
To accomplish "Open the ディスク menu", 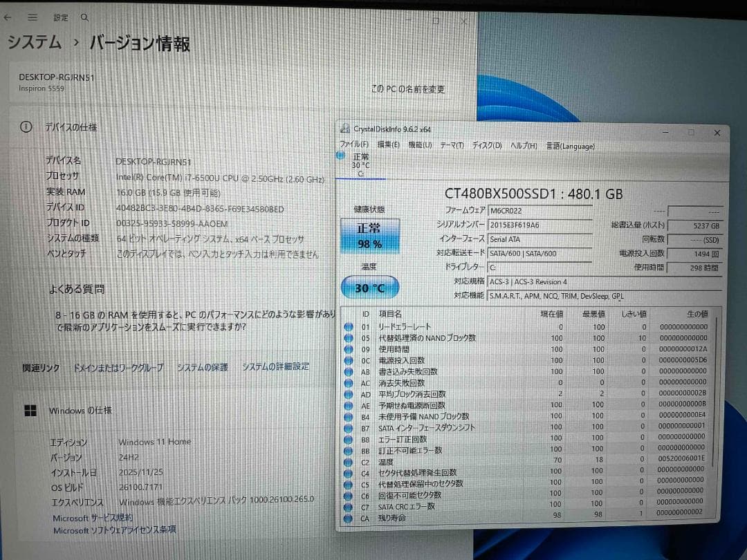I will 488,146.
